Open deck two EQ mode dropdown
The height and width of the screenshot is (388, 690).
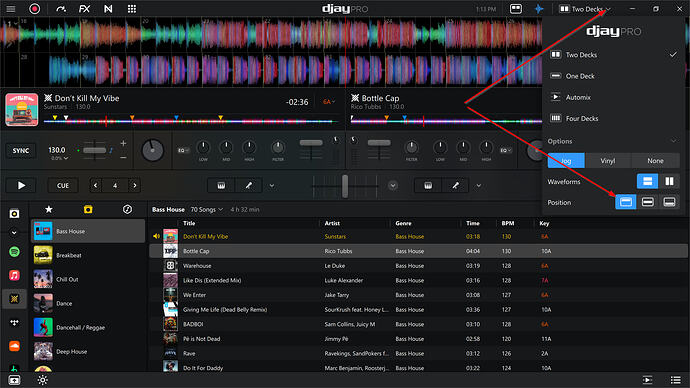(x=506, y=150)
